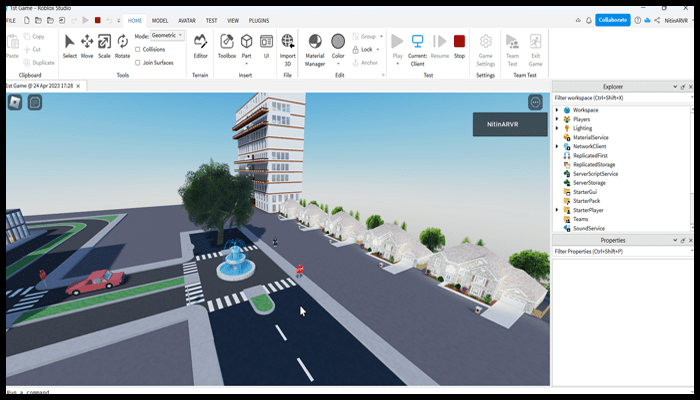Click the Play test button
The width and height of the screenshot is (700, 400).
(397, 43)
